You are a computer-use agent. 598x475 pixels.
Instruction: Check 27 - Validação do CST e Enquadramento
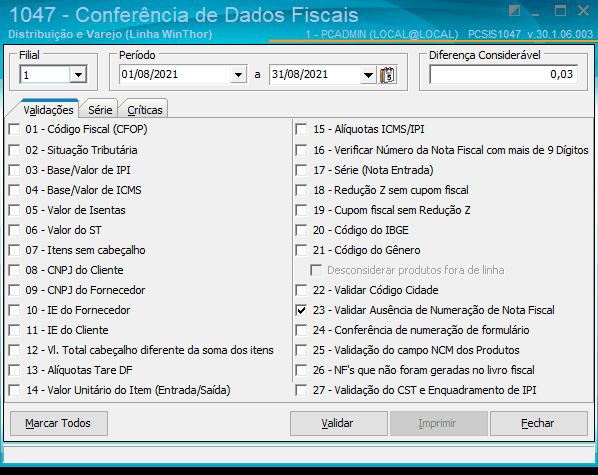pyautogui.click(x=301, y=390)
